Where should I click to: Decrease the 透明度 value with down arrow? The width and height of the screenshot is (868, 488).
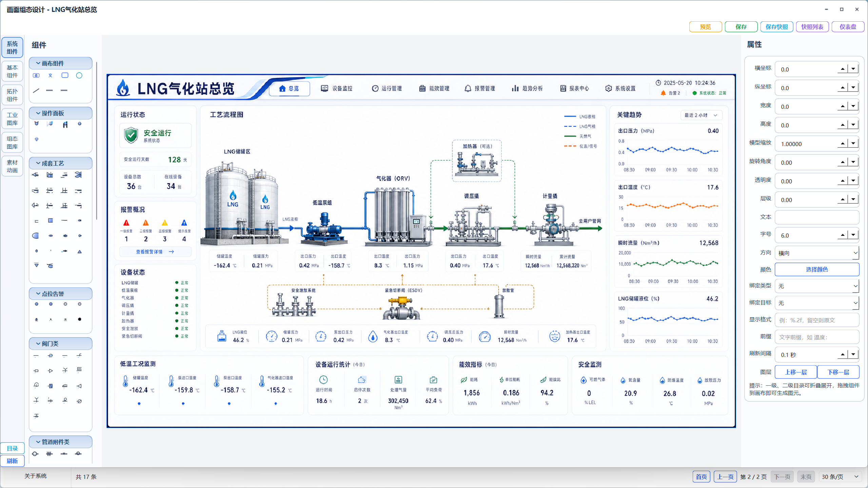(x=853, y=181)
